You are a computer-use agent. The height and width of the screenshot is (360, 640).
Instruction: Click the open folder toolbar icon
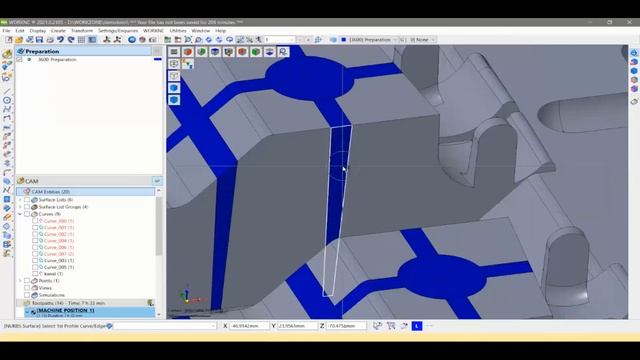pyautogui.click(x=19, y=40)
